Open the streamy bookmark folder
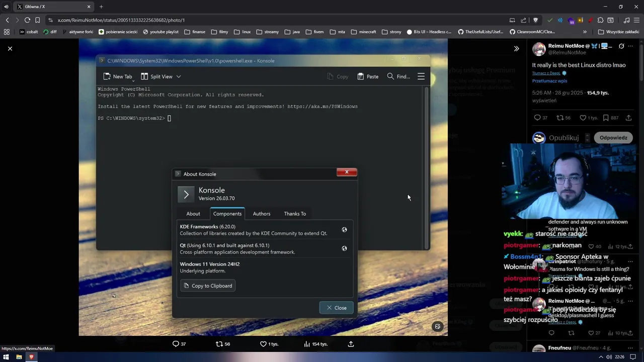The width and height of the screenshot is (644, 362). tap(267, 32)
